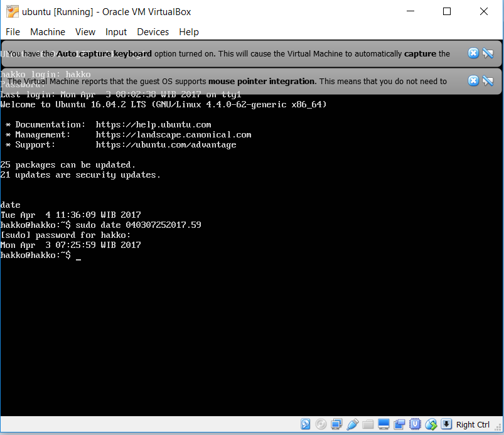This screenshot has height=435, width=504.
Task: Click '[sudo] password for hakko:' line
Action: click(65, 235)
